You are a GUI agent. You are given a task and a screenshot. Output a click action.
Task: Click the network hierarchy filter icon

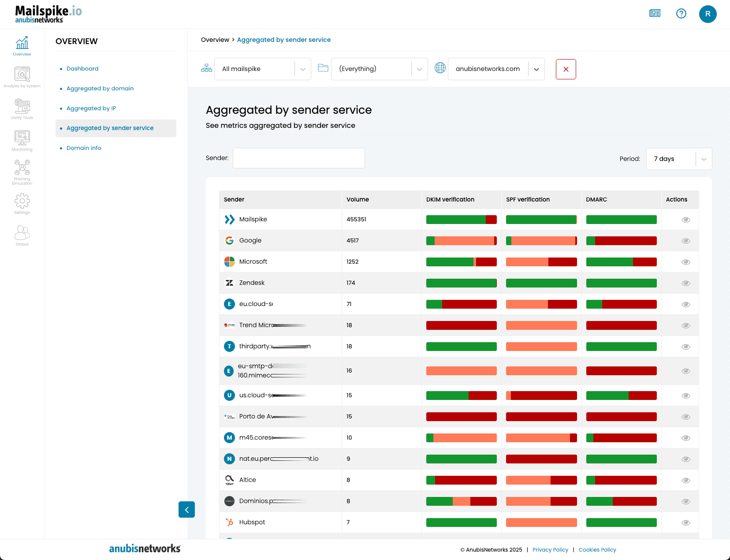pos(206,68)
